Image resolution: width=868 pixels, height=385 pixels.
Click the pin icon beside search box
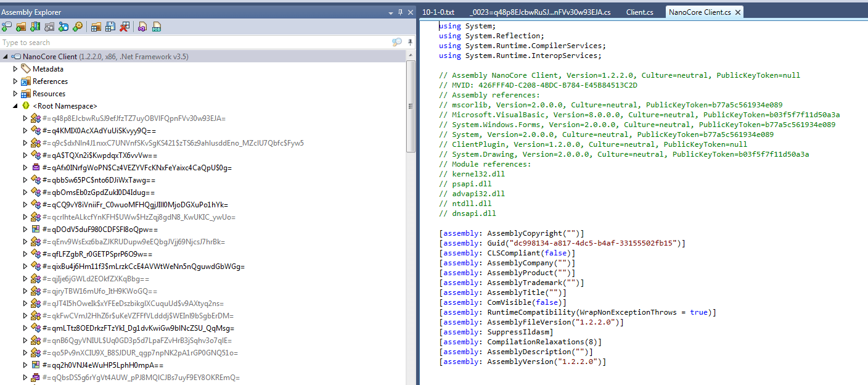tap(410, 43)
